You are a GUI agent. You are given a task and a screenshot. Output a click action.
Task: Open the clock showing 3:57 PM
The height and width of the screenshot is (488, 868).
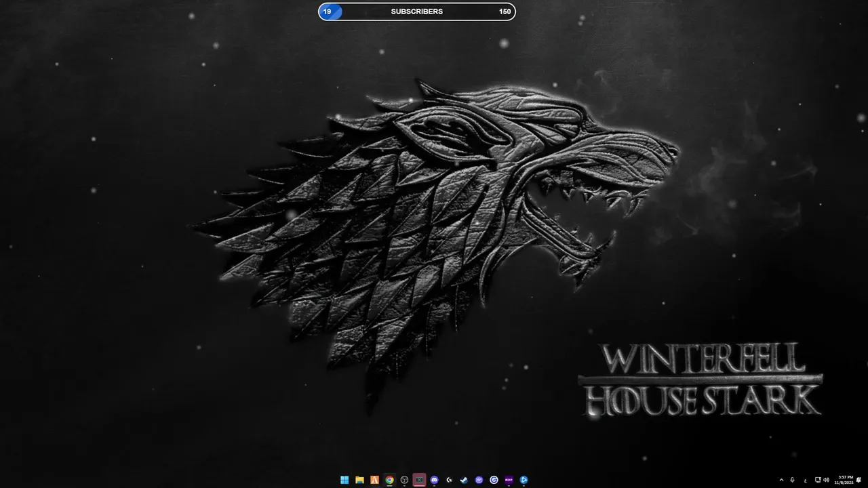coord(846,480)
